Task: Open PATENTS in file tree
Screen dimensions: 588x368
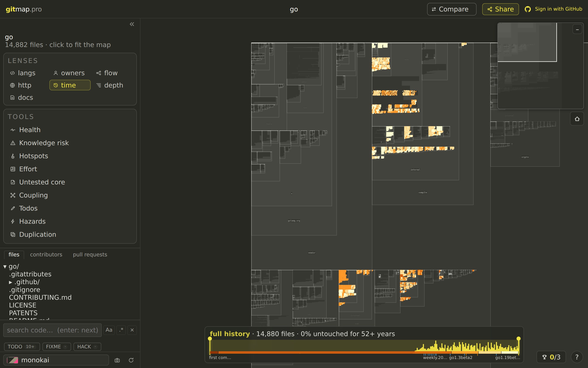Action: point(23,313)
